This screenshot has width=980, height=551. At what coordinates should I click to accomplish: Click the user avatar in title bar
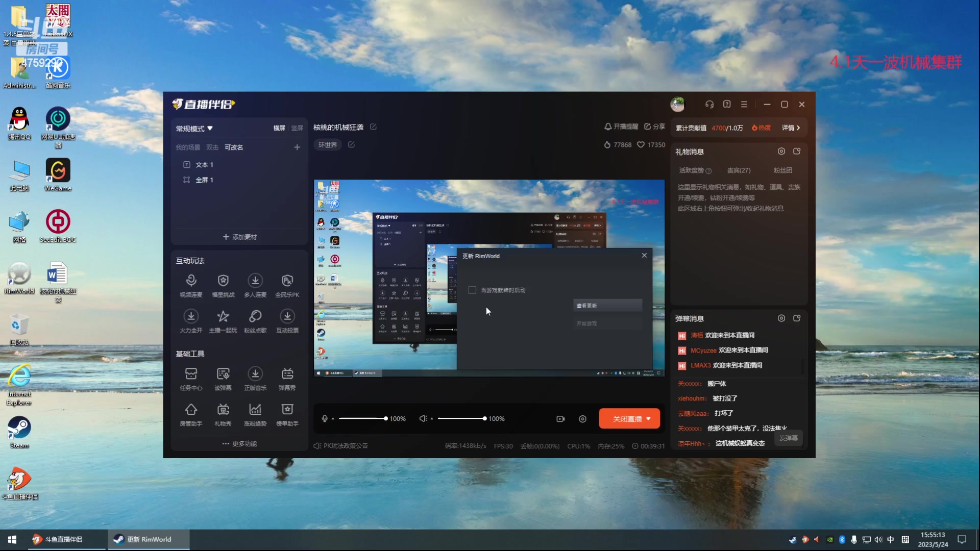pyautogui.click(x=677, y=104)
